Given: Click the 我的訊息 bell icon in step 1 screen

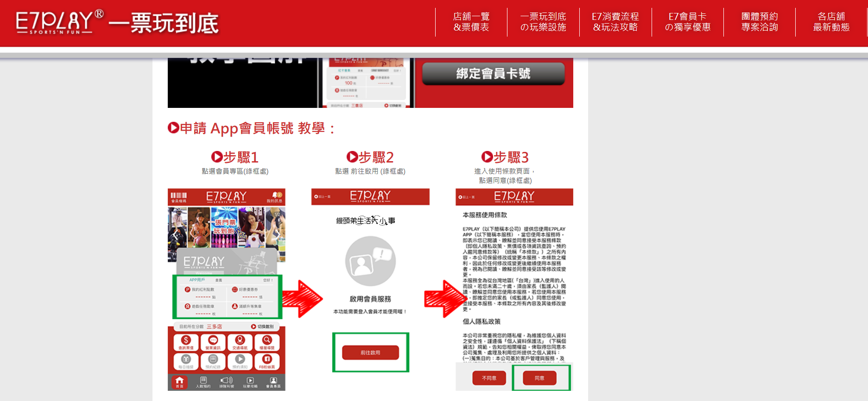Looking at the screenshot, I should click(x=275, y=197).
